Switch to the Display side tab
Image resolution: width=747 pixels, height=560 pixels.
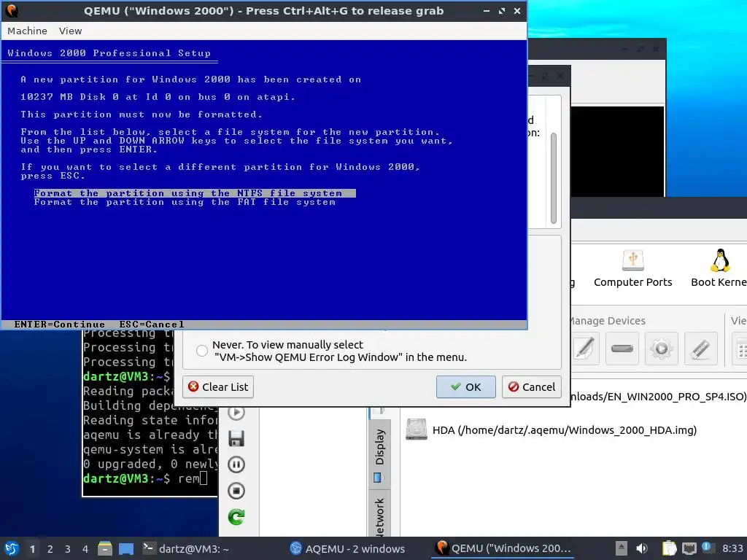(x=379, y=454)
